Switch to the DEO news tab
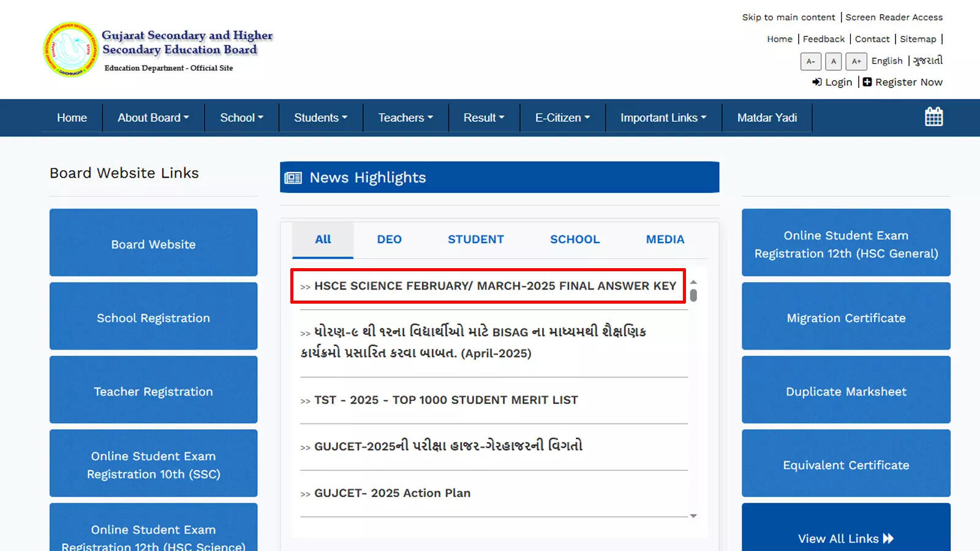Screen dimensions: 980x551 click(x=389, y=239)
